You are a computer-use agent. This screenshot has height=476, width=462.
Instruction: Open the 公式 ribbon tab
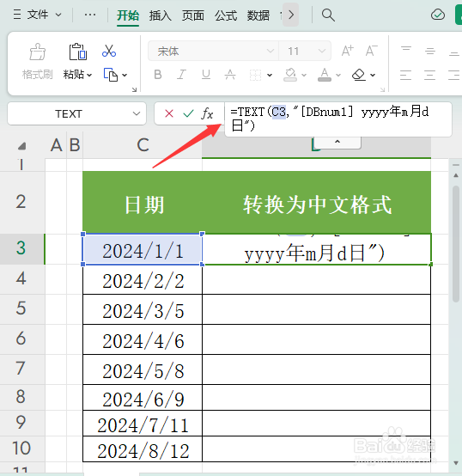[x=226, y=15]
